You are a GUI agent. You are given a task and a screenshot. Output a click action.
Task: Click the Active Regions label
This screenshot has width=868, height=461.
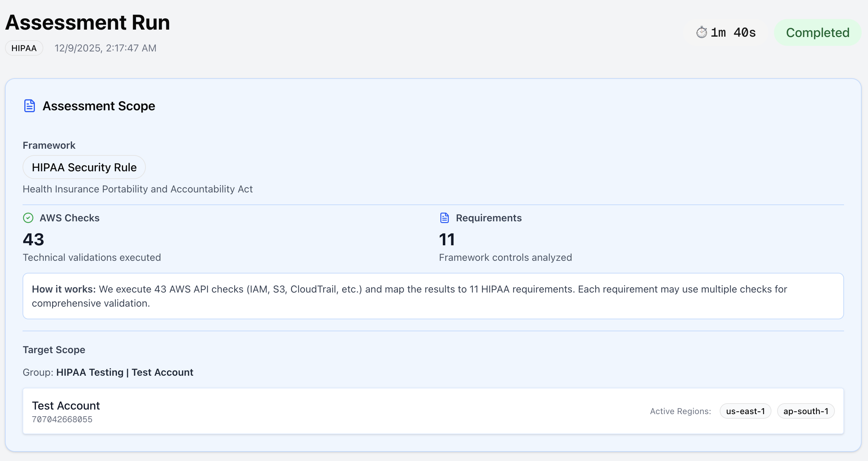point(680,411)
